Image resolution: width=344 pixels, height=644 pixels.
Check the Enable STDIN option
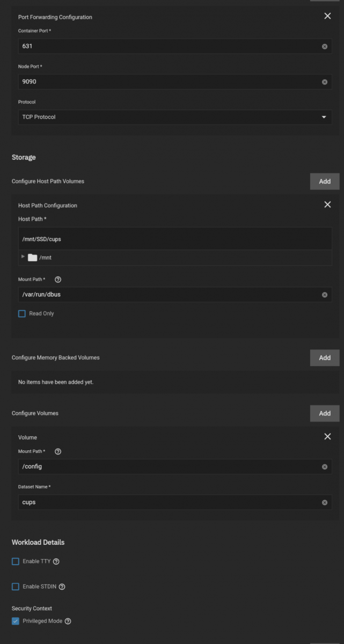click(x=16, y=587)
